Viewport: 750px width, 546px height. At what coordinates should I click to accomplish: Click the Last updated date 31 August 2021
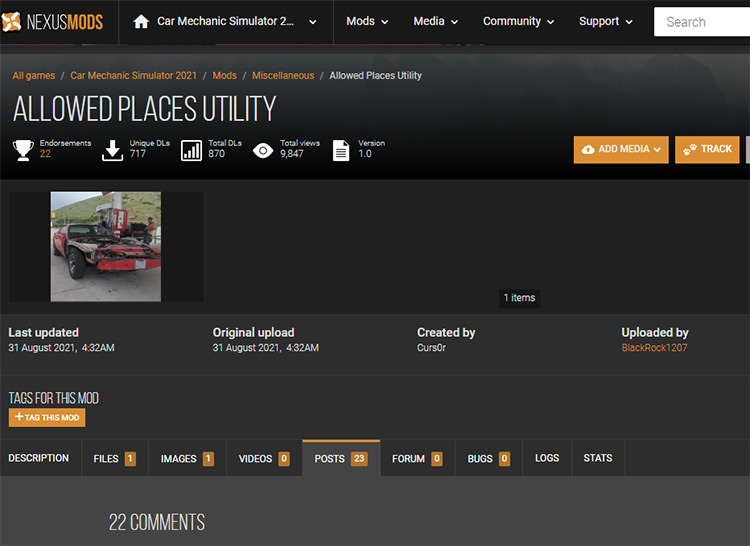61,348
